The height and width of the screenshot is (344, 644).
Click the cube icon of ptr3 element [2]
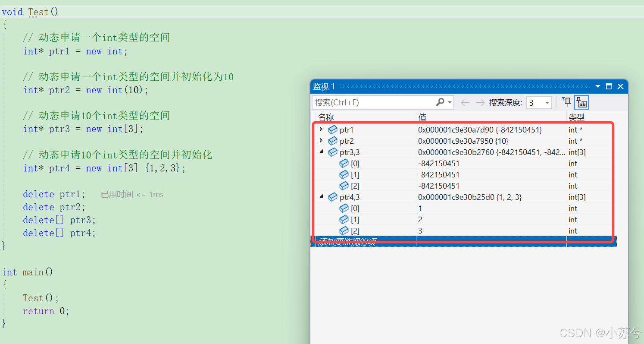point(344,186)
